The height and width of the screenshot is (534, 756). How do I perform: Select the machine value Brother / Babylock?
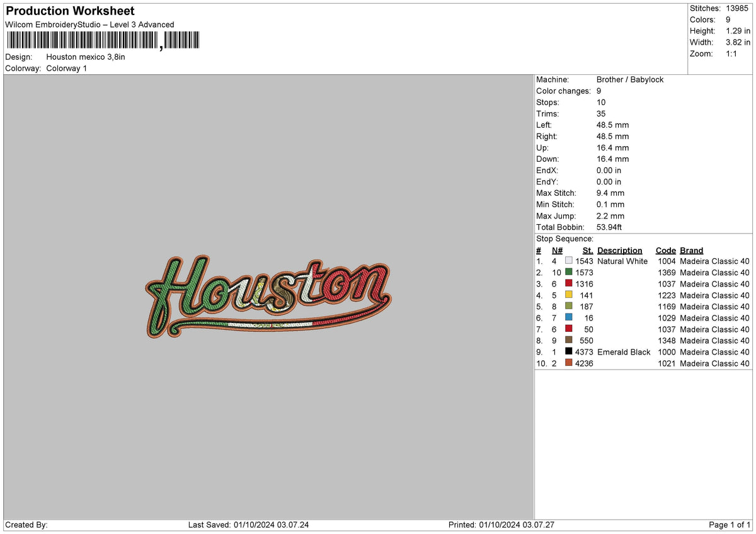pyautogui.click(x=630, y=79)
